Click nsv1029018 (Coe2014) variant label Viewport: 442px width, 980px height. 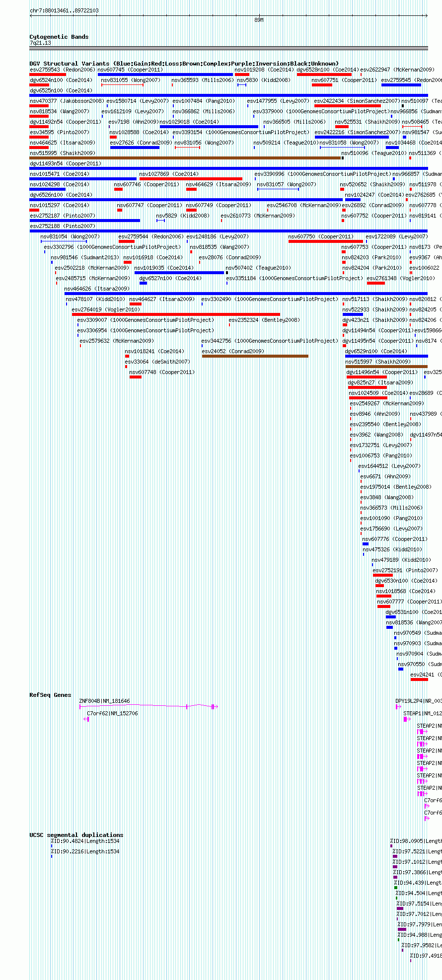[189, 122]
